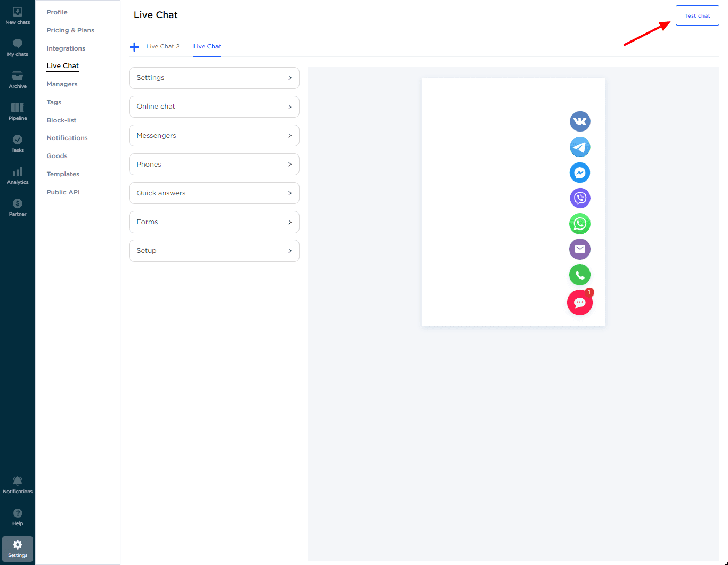
Task: Open the red chat bubble widget button
Action: tap(580, 302)
